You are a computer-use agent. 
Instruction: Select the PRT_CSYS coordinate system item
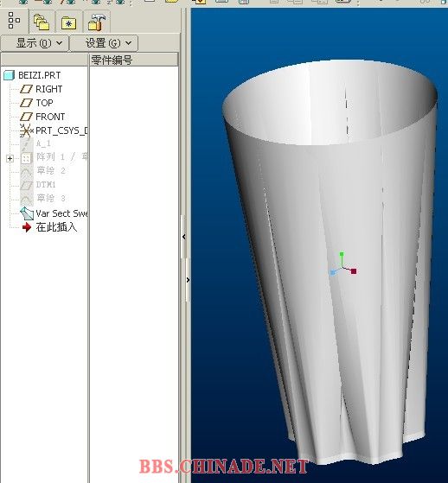54,130
